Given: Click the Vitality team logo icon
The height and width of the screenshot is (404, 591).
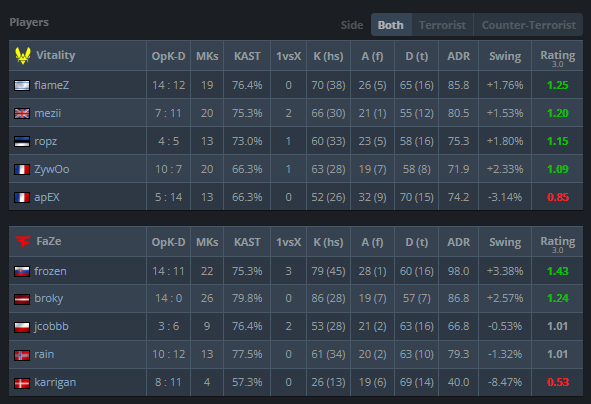Looking at the screenshot, I should (x=23, y=56).
